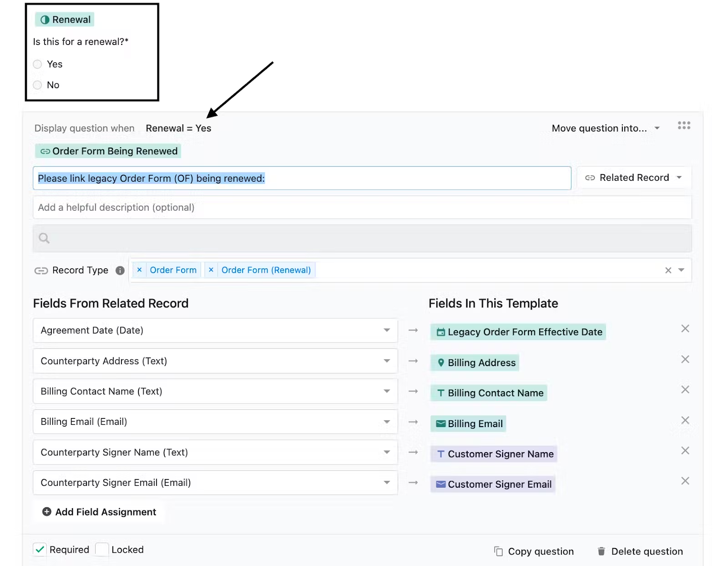
Task: Expand the Billing Email (Email) dropdown
Action: (x=215, y=422)
